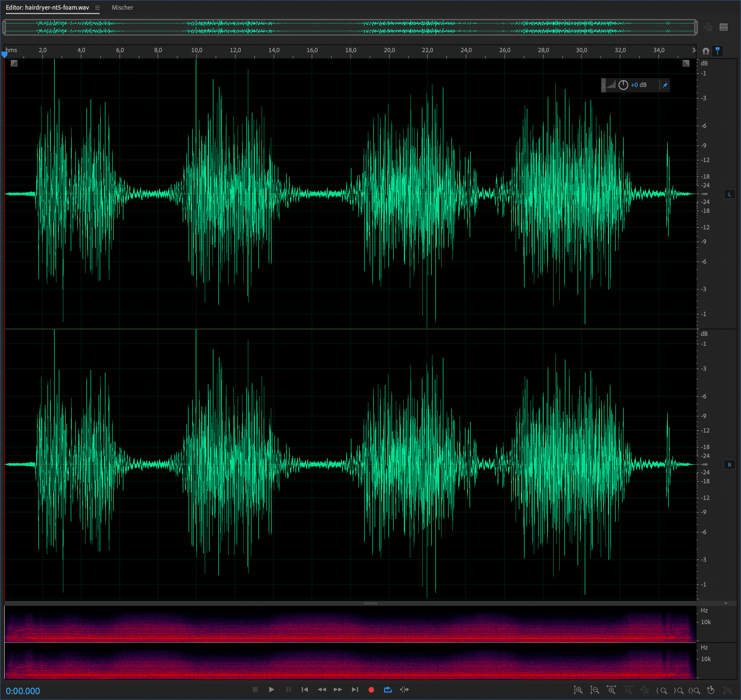Move playhead to previous marker
The image size is (741, 700).
coord(305,690)
